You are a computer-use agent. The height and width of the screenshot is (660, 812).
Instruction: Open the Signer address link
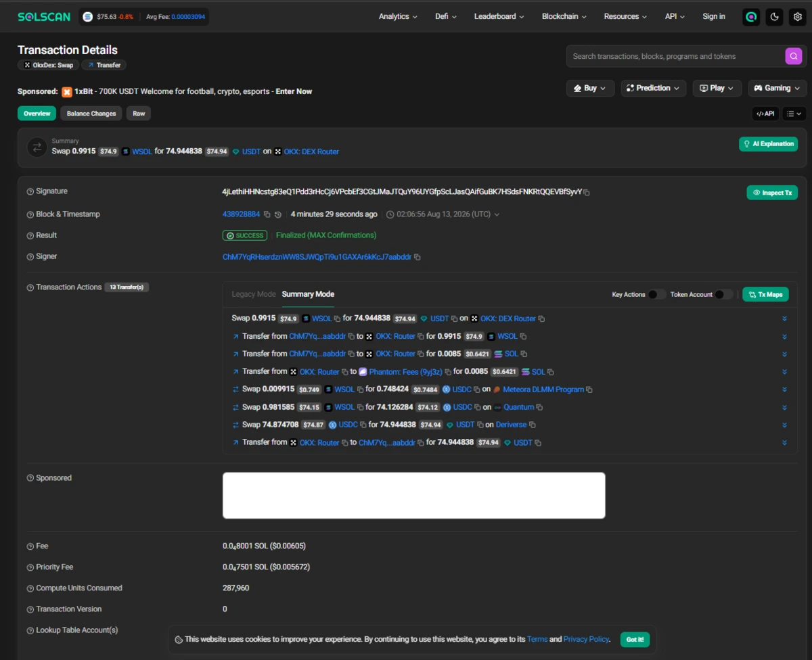click(x=317, y=257)
